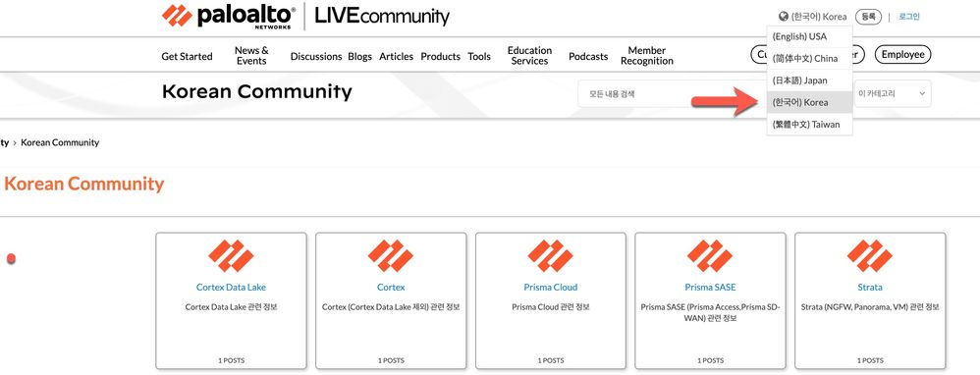This screenshot has width=980, height=375.
Task: Click the Prisma SASE card logo
Action: 710,255
